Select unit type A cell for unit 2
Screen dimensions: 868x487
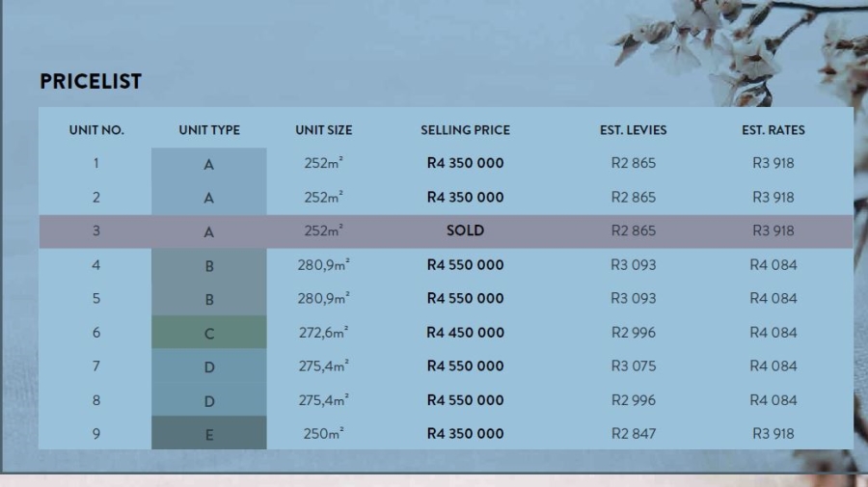(x=209, y=198)
